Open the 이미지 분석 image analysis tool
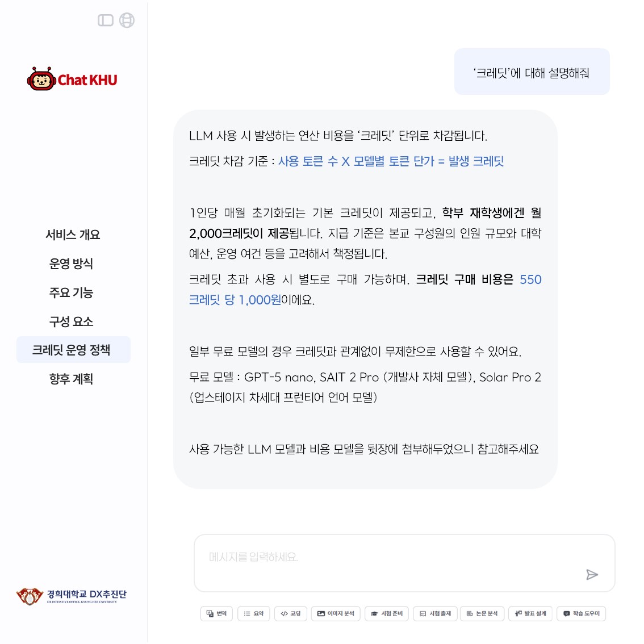 (x=336, y=613)
